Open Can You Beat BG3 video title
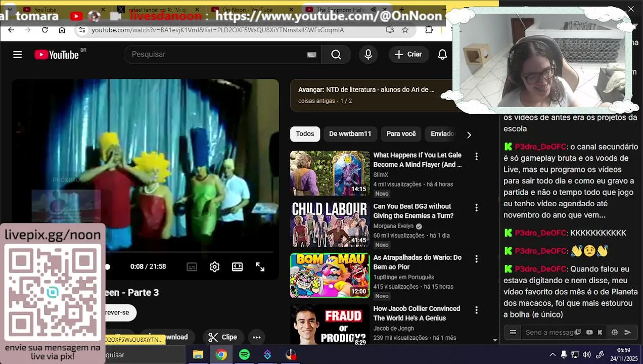 pos(414,211)
